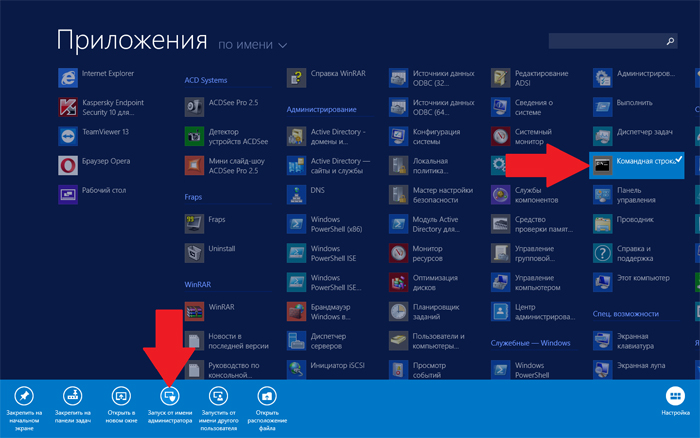Launch Системный монитор
Viewport: 700px width, 438px height.
click(x=500, y=136)
